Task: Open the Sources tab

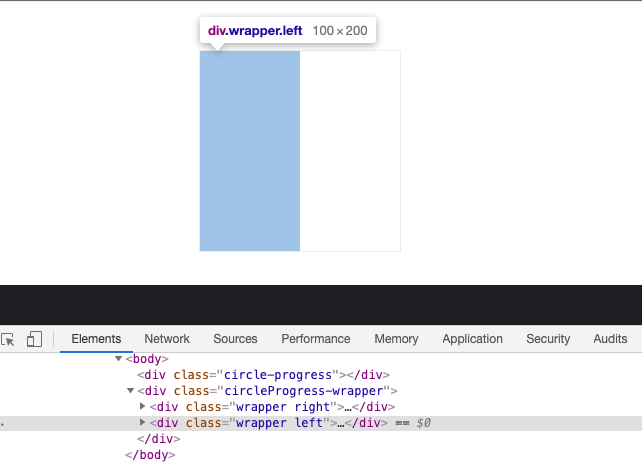Action: pos(235,339)
